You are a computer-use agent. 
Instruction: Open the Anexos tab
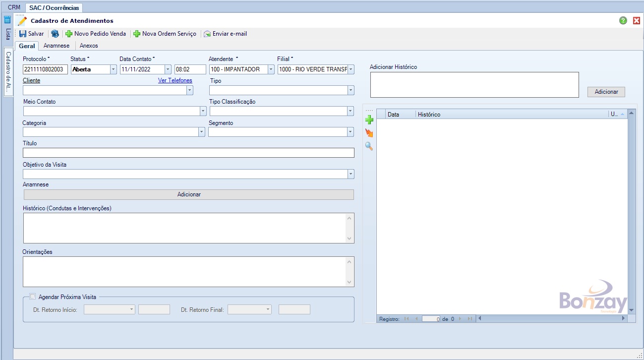89,46
